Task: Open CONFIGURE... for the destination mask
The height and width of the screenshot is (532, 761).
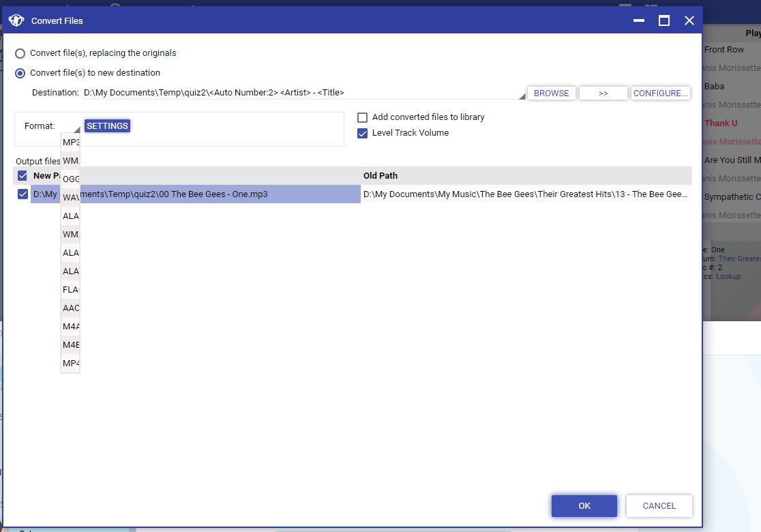Action: click(660, 93)
